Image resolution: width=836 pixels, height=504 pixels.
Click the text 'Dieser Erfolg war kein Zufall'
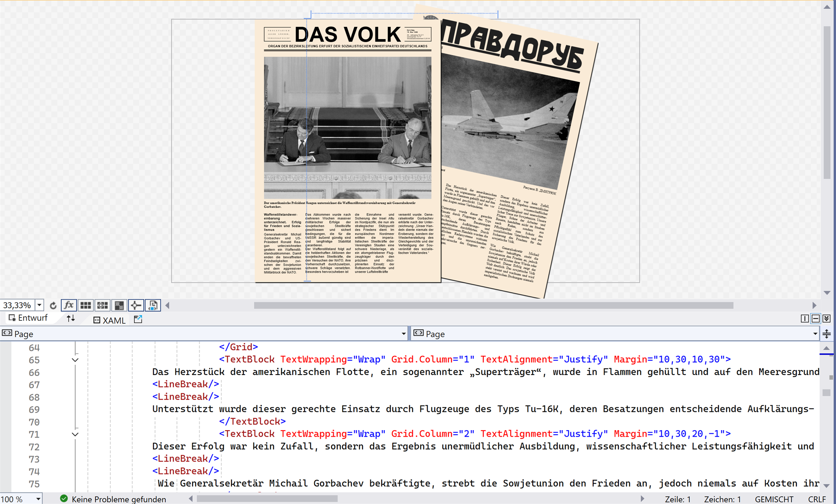click(x=233, y=446)
